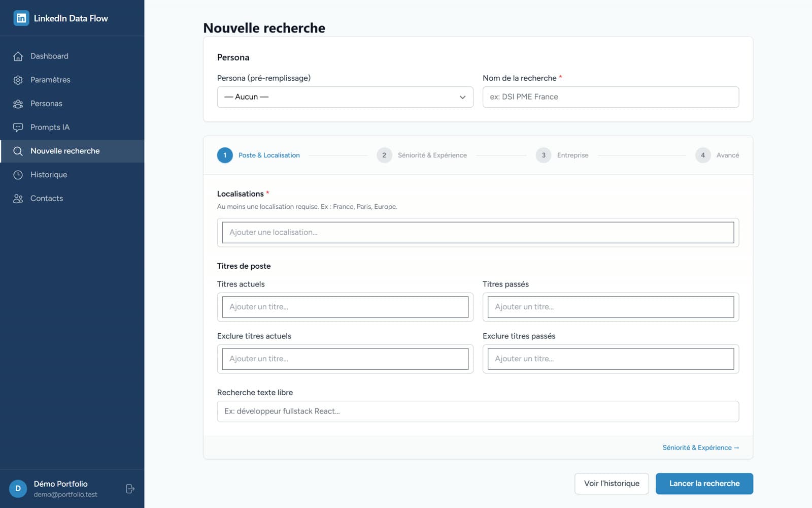Open Personas in the sidebar
The image size is (812, 508).
click(72, 104)
